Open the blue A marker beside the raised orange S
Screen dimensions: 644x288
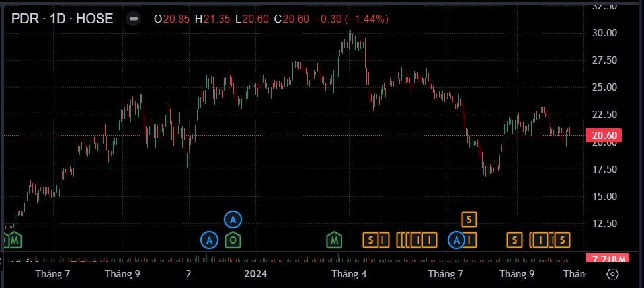(456, 240)
